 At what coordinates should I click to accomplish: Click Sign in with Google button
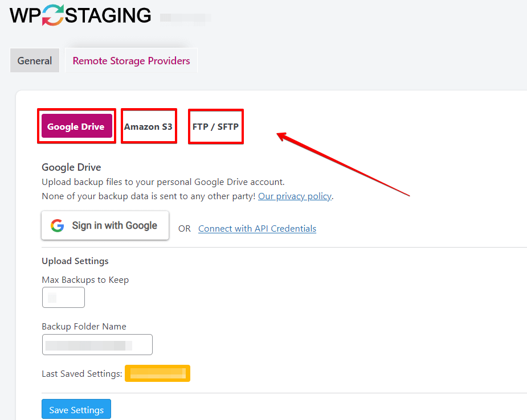pyautogui.click(x=105, y=225)
